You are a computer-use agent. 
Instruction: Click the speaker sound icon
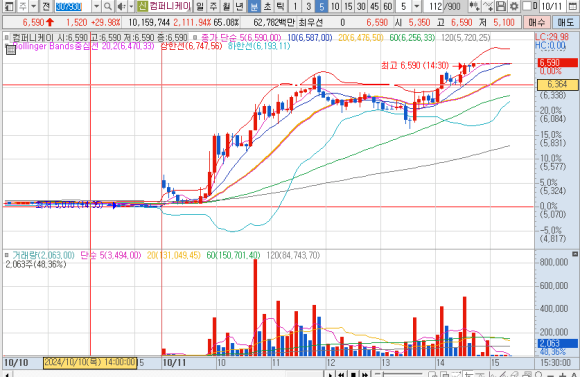tap(121, 6)
